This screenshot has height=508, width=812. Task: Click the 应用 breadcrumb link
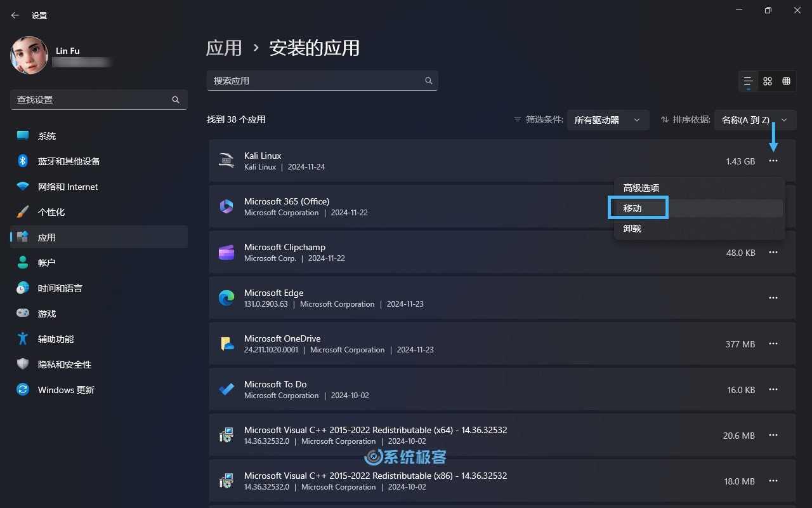pos(224,48)
